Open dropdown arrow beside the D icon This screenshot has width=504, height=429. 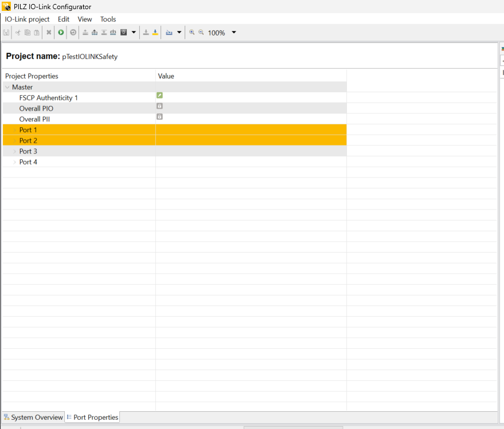(134, 32)
